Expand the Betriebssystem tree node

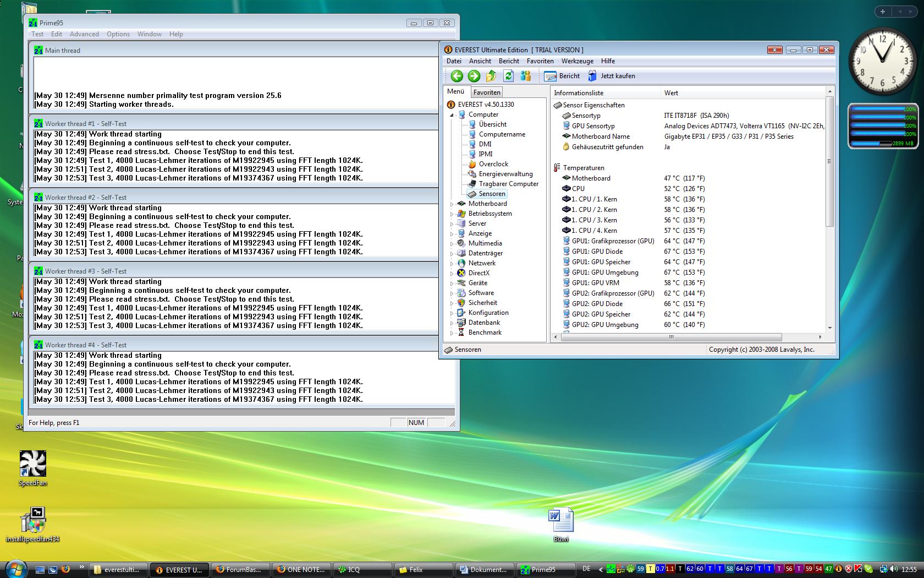[x=452, y=214]
